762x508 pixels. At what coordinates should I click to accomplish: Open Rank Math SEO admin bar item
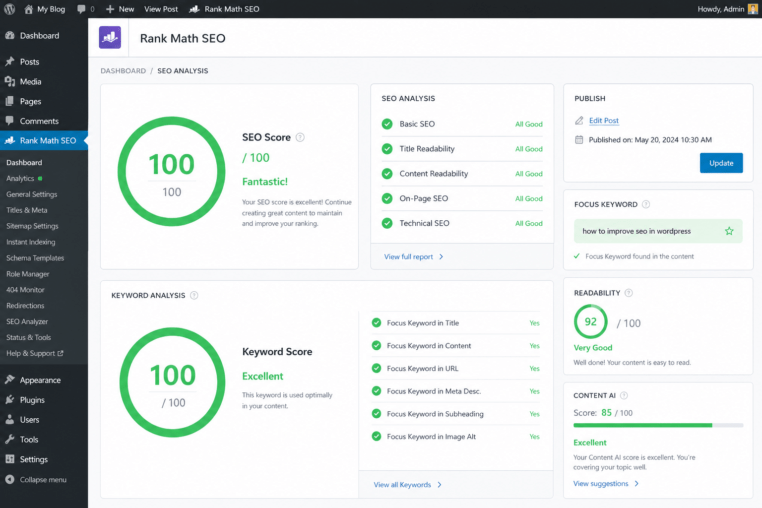click(224, 9)
